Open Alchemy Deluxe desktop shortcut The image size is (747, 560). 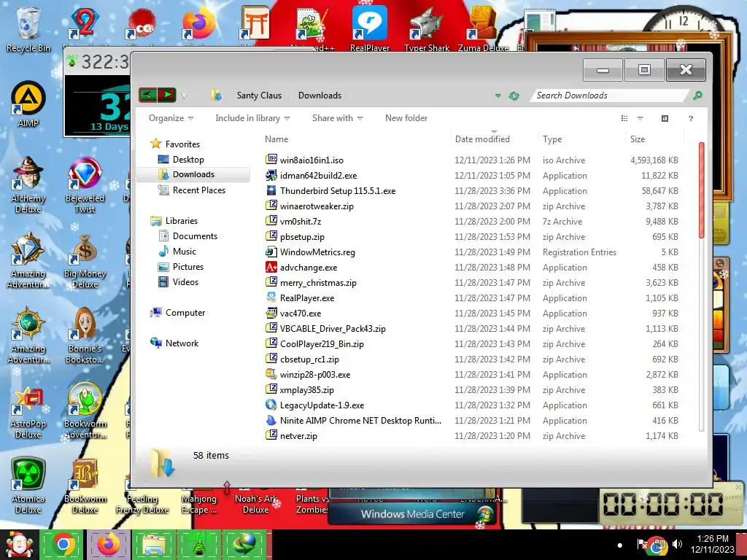28,184
